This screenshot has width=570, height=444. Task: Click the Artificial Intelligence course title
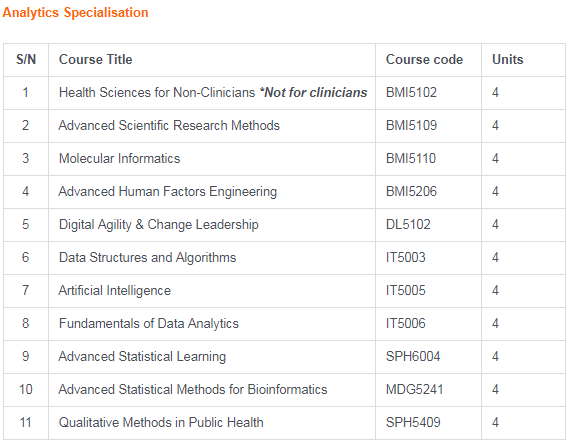click(x=115, y=291)
